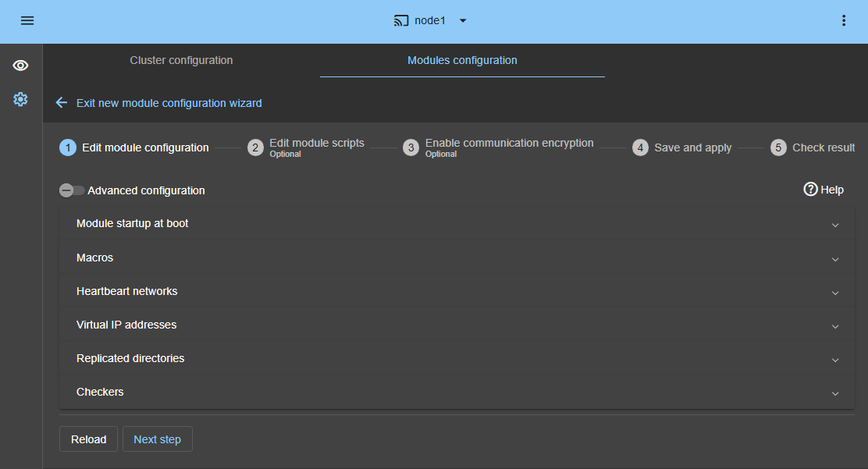Image resolution: width=868 pixels, height=469 pixels.
Task: Open the node1 selection dropdown
Action: (x=462, y=21)
